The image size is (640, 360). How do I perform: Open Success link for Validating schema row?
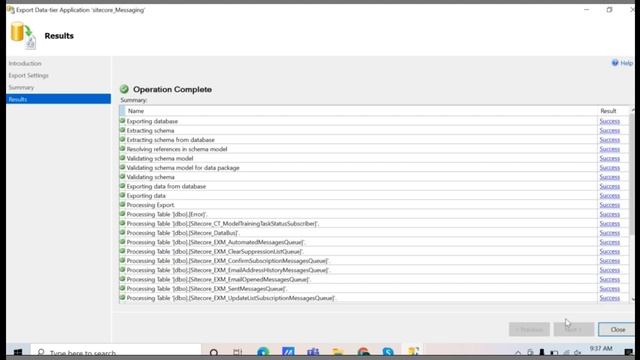coord(610,177)
